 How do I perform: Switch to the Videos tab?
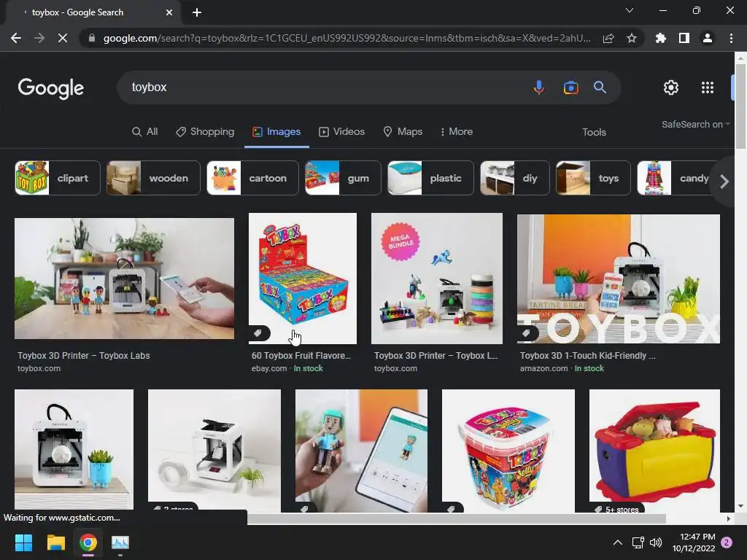341,132
